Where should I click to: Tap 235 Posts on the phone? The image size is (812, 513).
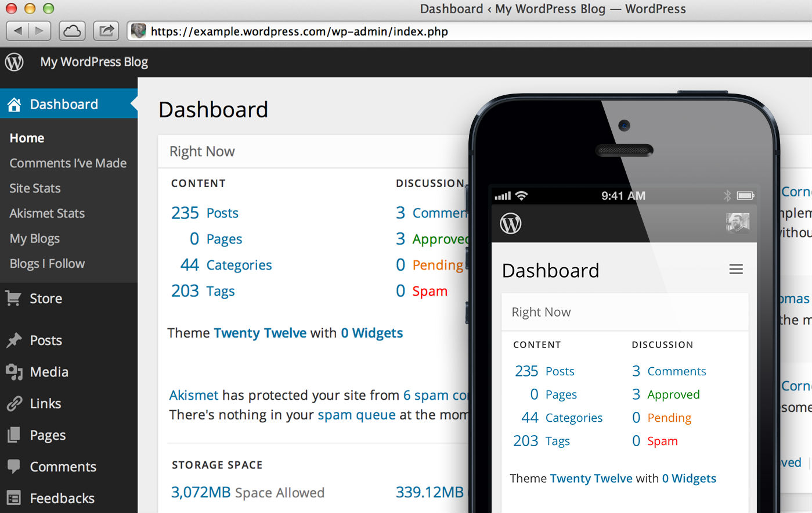[x=544, y=371]
